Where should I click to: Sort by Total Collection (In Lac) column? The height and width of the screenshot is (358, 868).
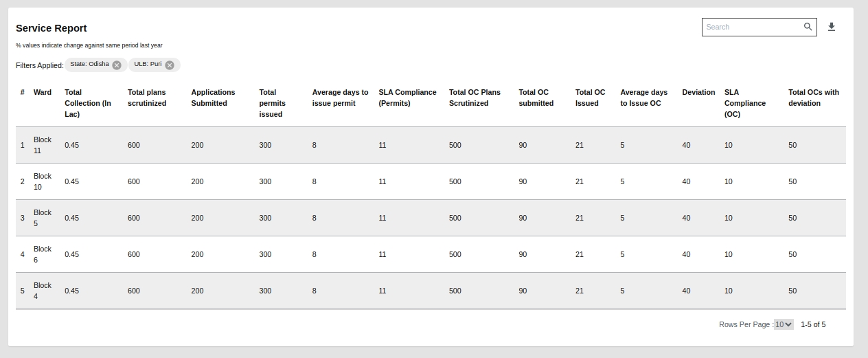coord(87,103)
